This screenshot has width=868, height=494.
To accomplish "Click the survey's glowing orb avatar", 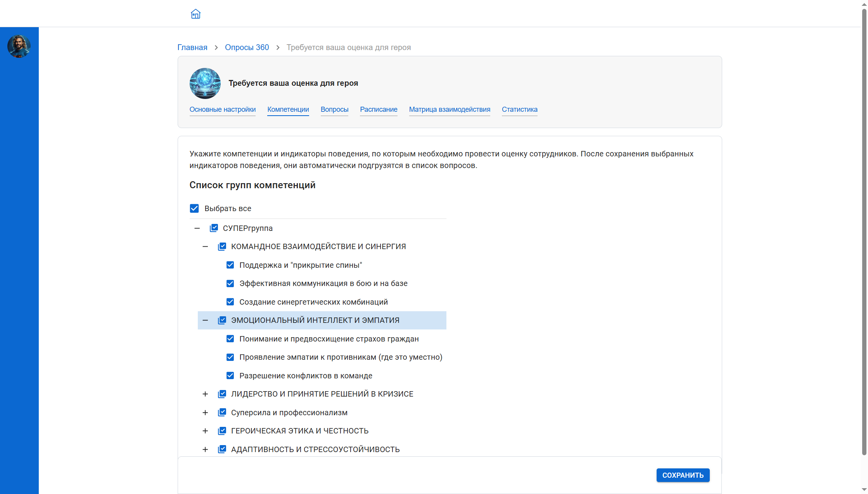I will coord(205,83).
